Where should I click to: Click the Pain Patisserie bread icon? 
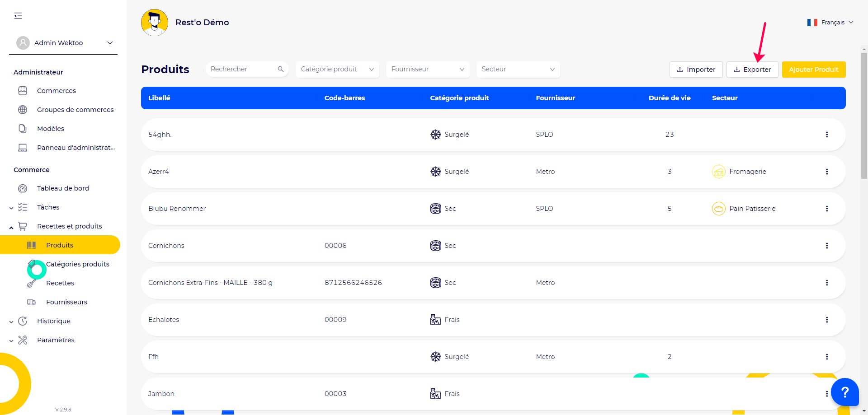point(719,209)
